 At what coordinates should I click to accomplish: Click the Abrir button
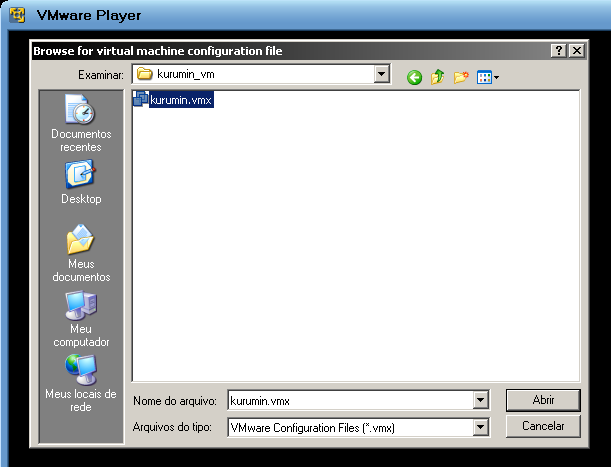coord(543,400)
